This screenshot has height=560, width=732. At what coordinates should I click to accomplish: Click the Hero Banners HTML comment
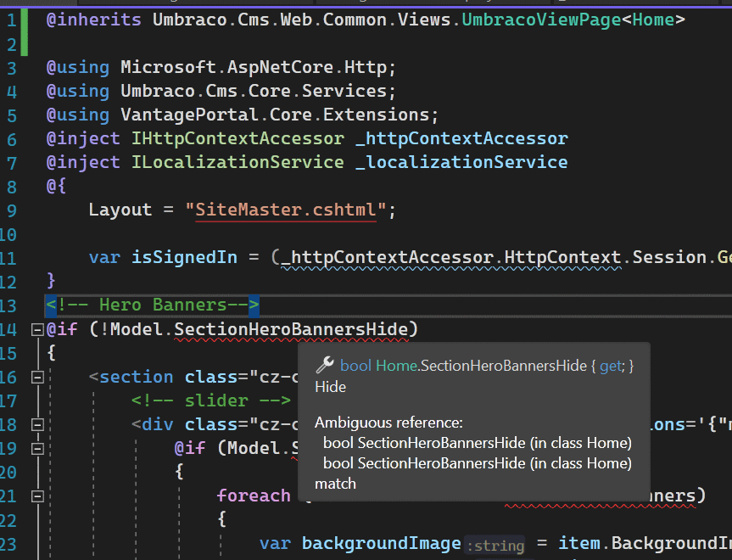pyautogui.click(x=152, y=305)
